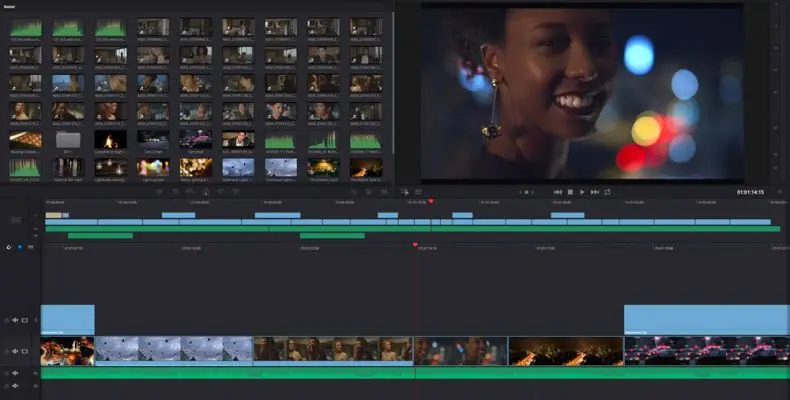The image size is (790, 400).
Task: Mute video track 1 via speaker icon
Action: [15, 351]
